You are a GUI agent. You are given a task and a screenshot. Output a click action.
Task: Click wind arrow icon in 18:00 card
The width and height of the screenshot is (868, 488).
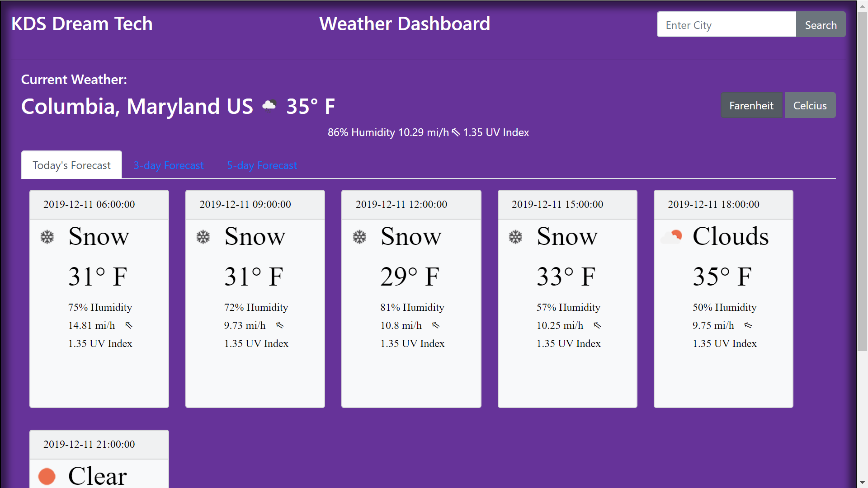click(748, 325)
